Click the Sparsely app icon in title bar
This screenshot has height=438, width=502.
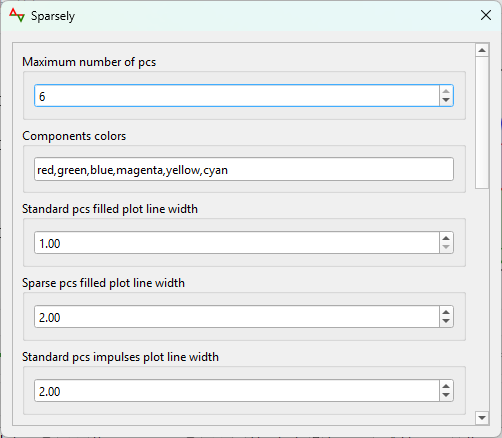pyautogui.click(x=17, y=15)
